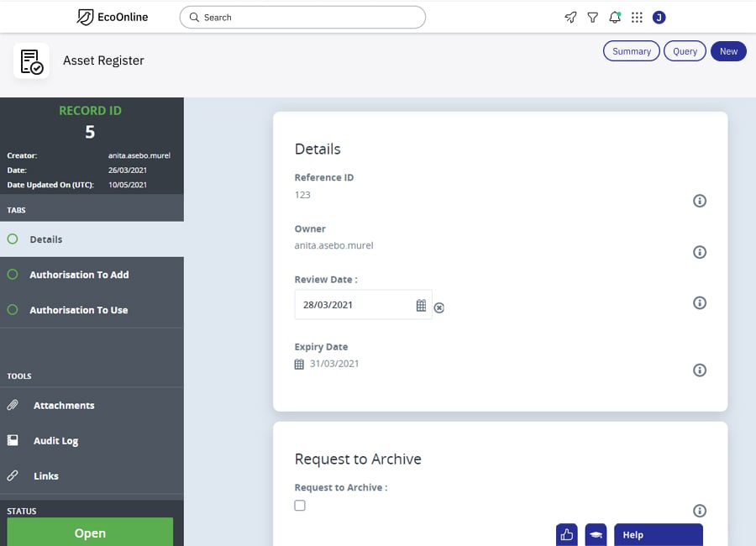
Task: Select the Details tab
Action: coord(92,239)
